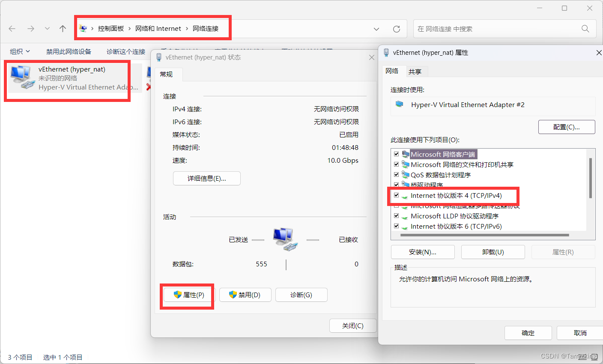The height and width of the screenshot is (364, 603).
Task: Switch to the 网络 tab
Action: pyautogui.click(x=392, y=71)
